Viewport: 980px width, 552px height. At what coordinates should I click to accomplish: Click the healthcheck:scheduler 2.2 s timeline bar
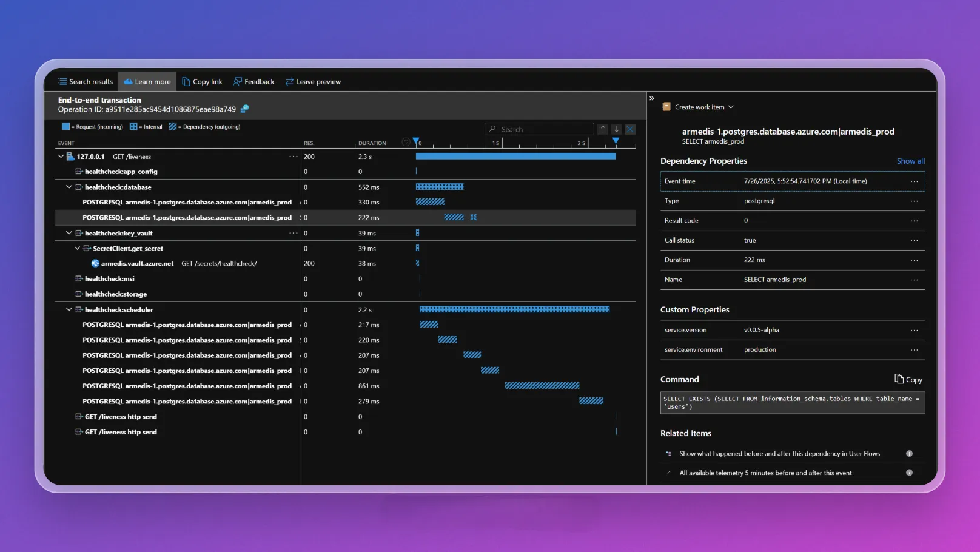click(514, 309)
